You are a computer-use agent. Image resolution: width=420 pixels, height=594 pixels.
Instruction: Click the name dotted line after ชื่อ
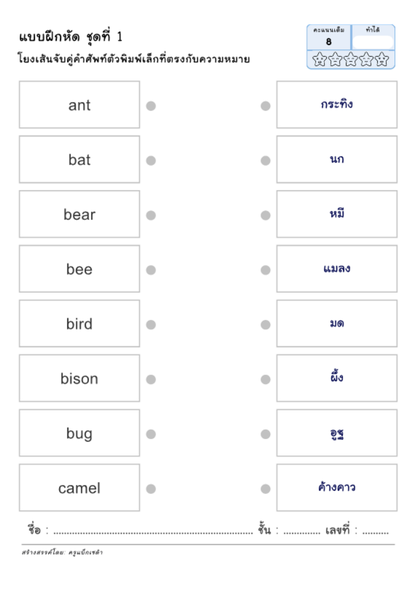pyautogui.click(x=153, y=532)
